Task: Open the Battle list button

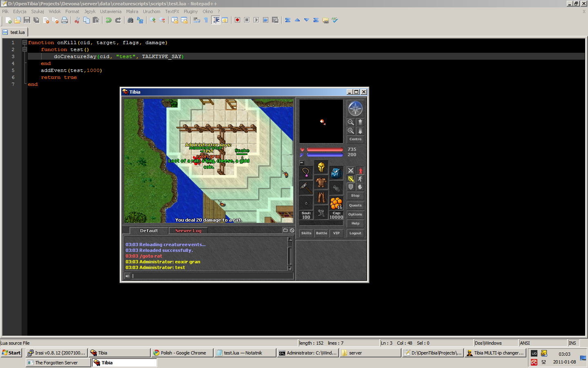Action: pyautogui.click(x=321, y=233)
